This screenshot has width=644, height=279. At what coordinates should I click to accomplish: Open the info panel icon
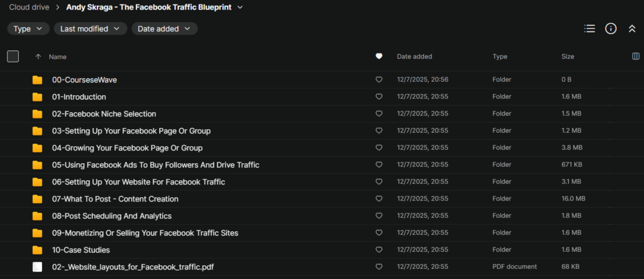pos(611,28)
